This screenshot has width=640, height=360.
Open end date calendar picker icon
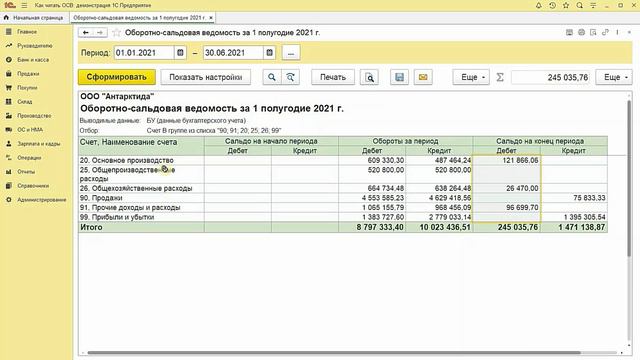point(269,53)
